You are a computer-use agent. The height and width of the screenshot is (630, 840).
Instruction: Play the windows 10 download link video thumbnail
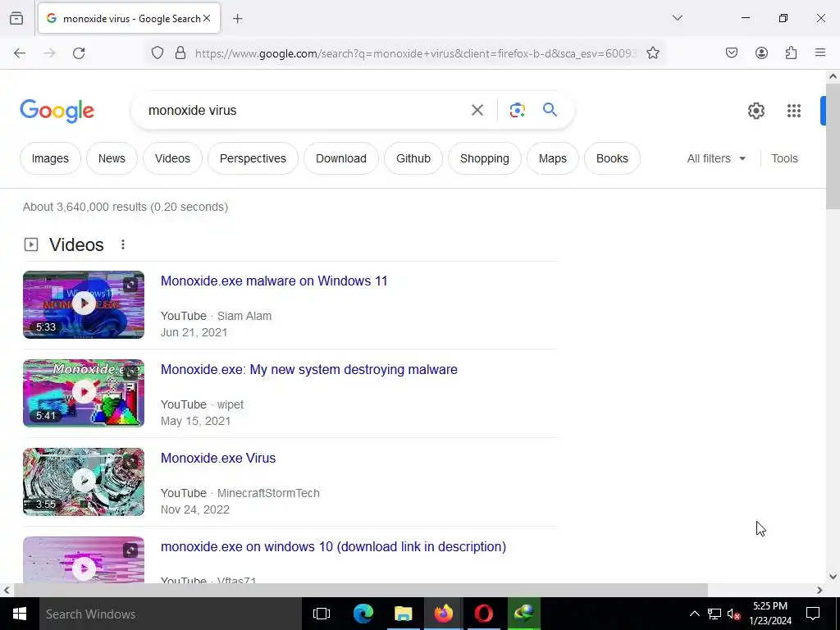click(x=84, y=559)
